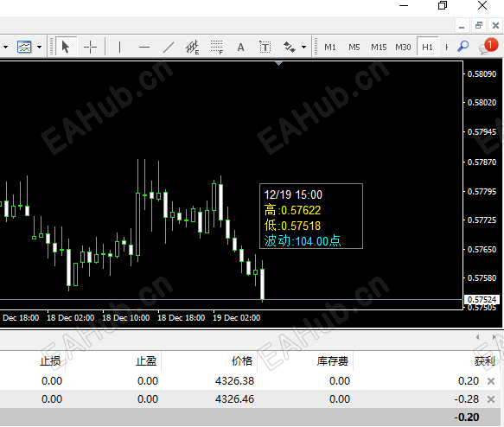Open the templates icon button
The height and width of the screenshot is (427, 504).
[24, 47]
